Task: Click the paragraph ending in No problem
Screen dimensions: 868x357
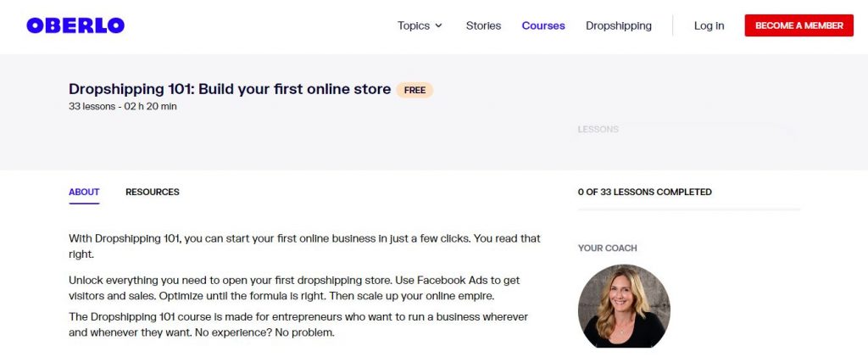Action: click(x=298, y=324)
